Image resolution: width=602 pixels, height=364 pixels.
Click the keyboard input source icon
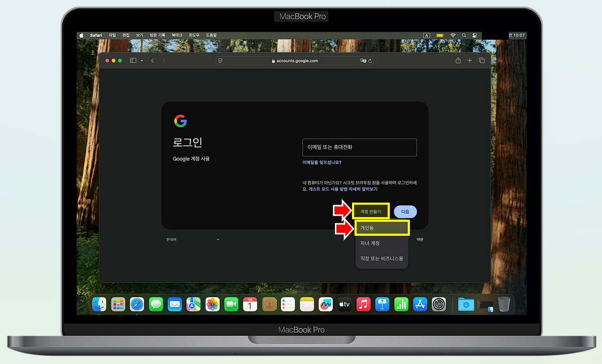pyautogui.click(x=426, y=35)
